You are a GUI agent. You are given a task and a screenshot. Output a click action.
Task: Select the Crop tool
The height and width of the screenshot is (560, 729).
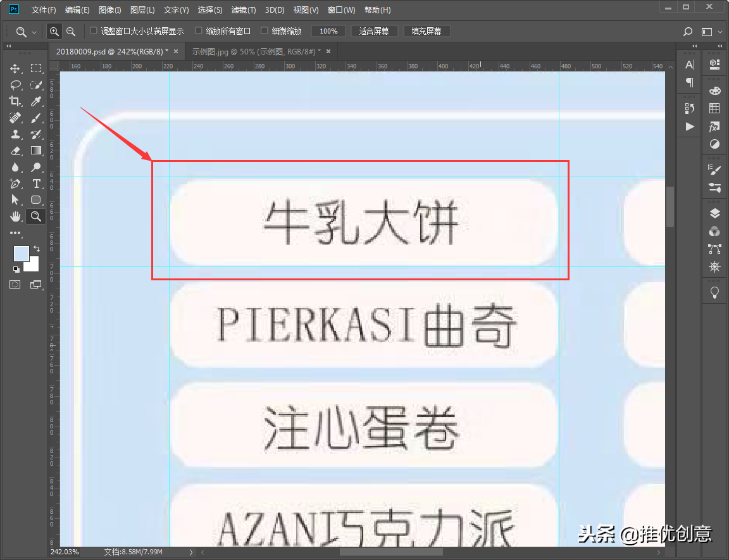pyautogui.click(x=15, y=101)
